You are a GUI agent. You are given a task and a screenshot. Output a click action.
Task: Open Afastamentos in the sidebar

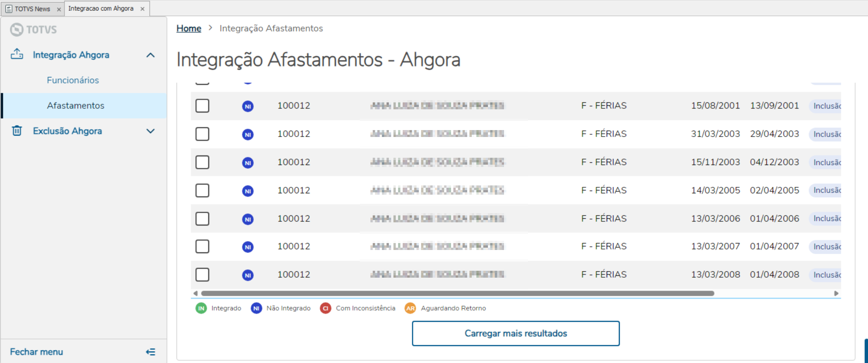point(76,106)
